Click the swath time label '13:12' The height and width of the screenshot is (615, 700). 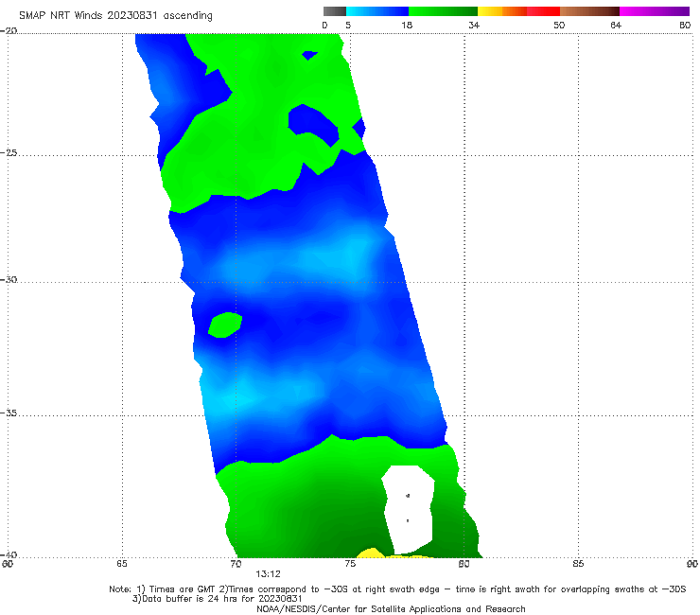(268, 574)
